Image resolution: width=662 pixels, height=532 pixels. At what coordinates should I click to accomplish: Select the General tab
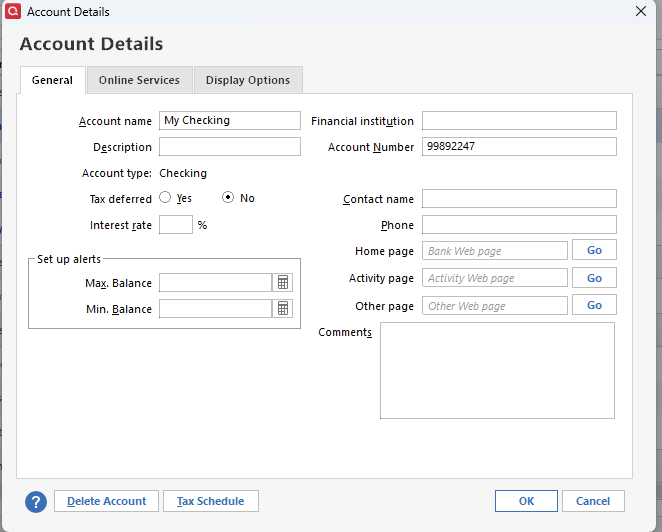coord(52,80)
